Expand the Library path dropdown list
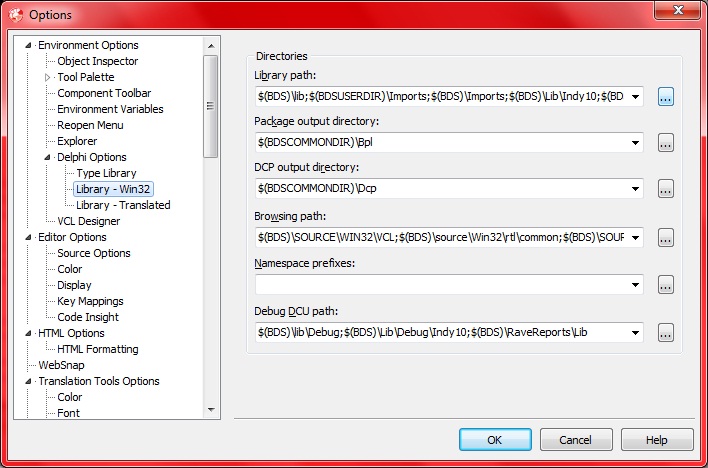 click(x=635, y=97)
